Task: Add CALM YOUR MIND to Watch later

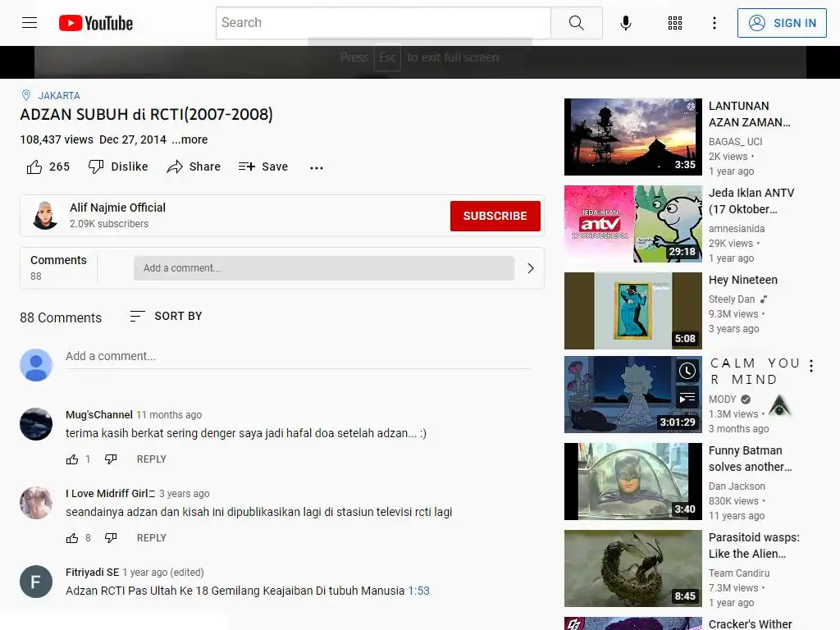Action: click(687, 371)
